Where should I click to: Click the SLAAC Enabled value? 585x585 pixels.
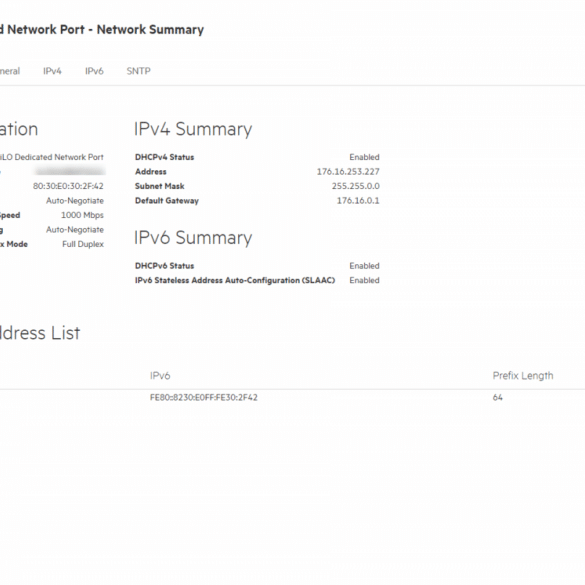(364, 280)
